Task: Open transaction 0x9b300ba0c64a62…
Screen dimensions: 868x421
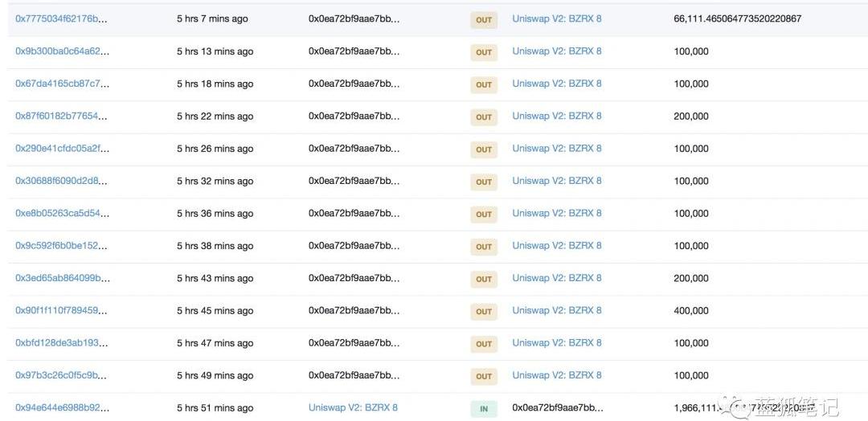Action: coord(62,51)
